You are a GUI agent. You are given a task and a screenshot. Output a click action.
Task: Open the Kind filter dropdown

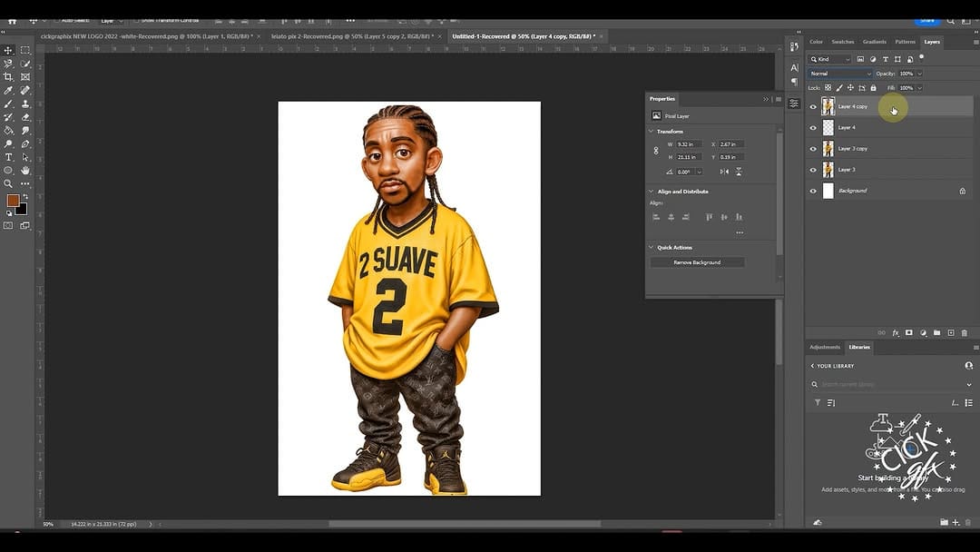point(830,59)
